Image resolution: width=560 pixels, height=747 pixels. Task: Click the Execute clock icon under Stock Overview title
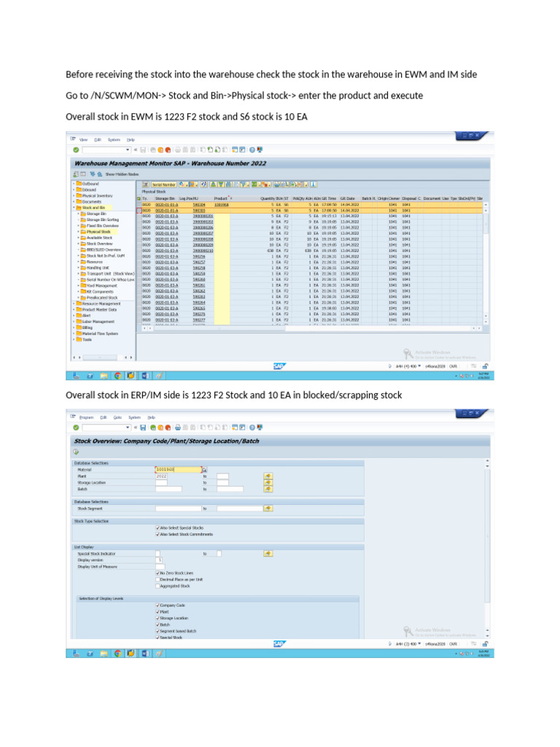(76, 452)
